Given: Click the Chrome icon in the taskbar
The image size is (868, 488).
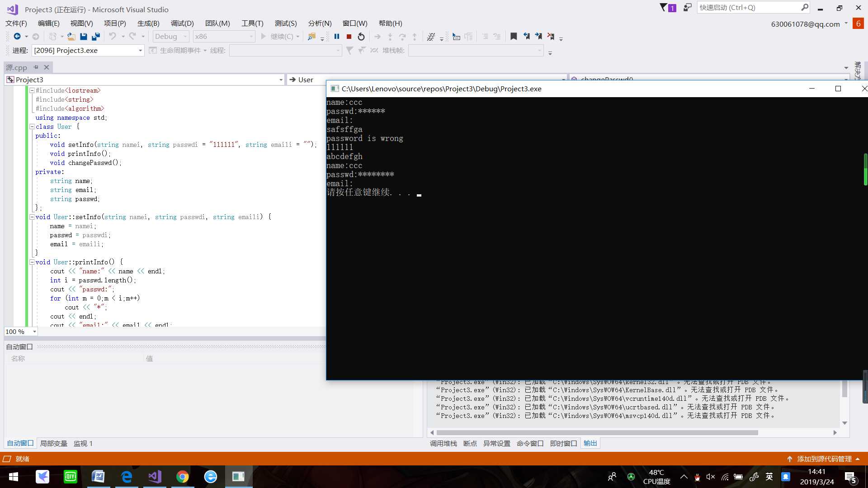Looking at the screenshot, I should (182, 477).
